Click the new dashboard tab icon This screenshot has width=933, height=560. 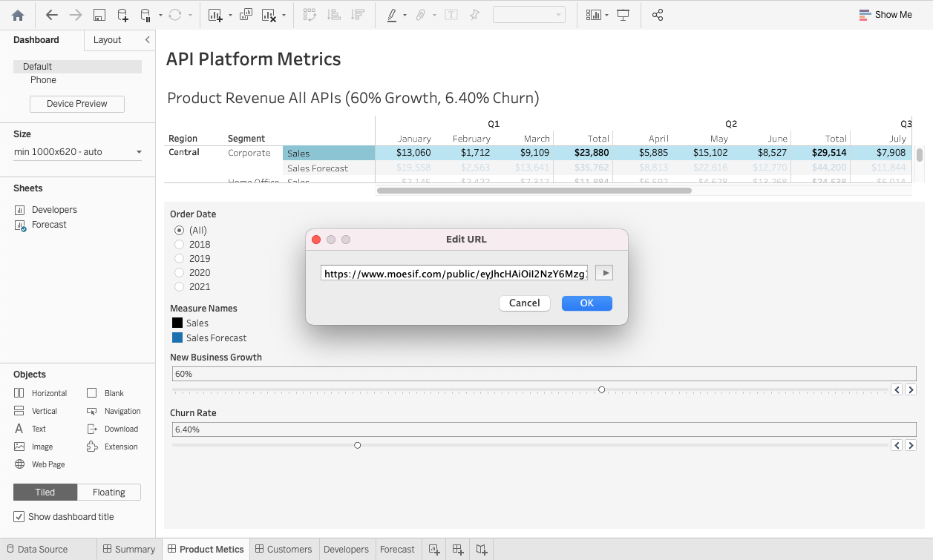(458, 550)
